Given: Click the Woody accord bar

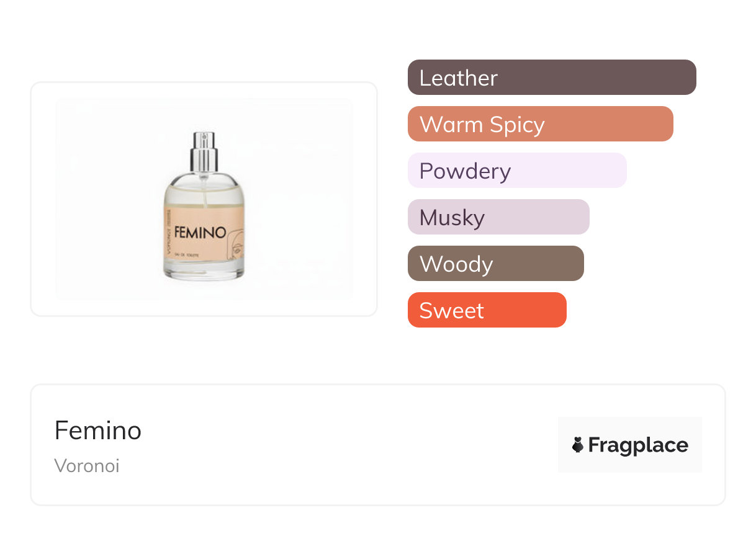Looking at the screenshot, I should click(x=495, y=264).
